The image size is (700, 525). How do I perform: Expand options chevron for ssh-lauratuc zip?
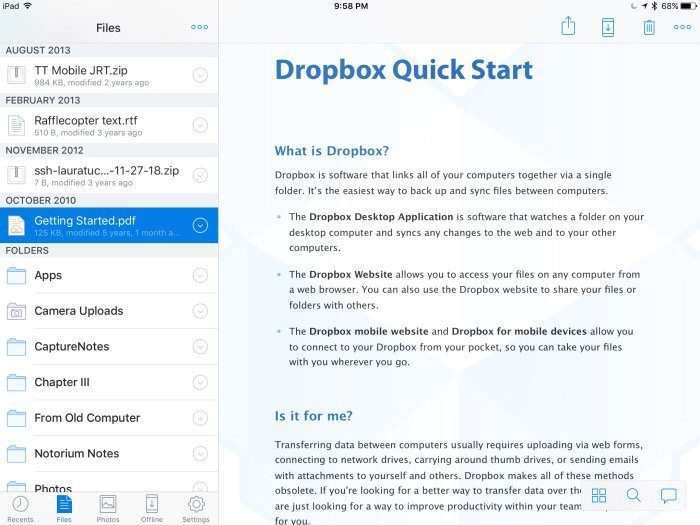click(200, 175)
